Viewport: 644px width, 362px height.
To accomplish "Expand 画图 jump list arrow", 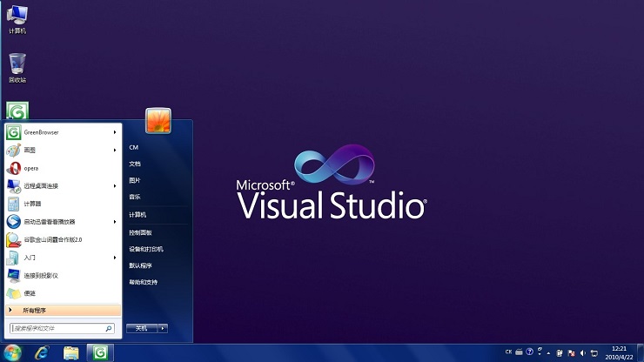I will click(x=115, y=150).
